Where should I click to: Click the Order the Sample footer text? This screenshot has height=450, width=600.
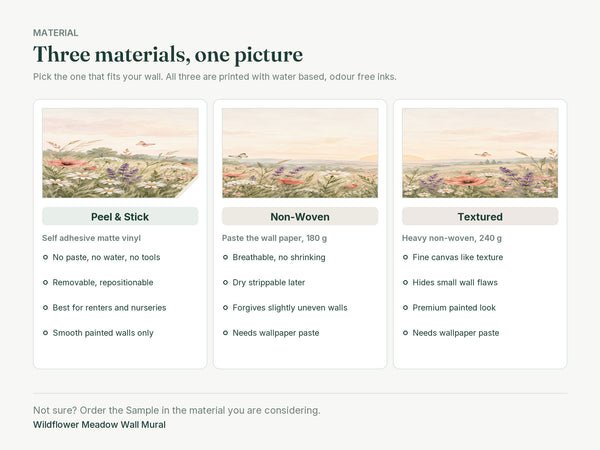[x=177, y=410]
